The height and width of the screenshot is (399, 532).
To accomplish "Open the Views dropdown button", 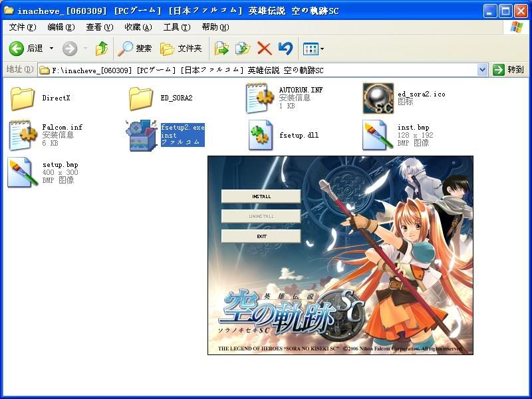I will pos(313,49).
